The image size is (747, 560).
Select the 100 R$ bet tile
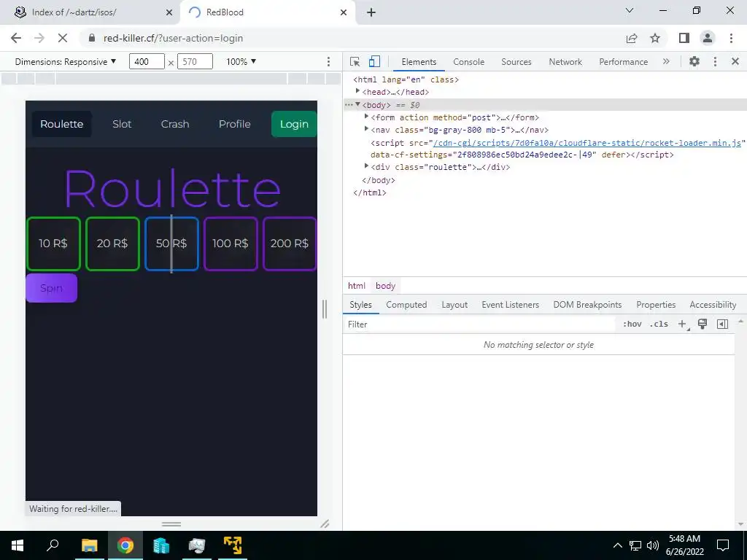click(x=231, y=244)
